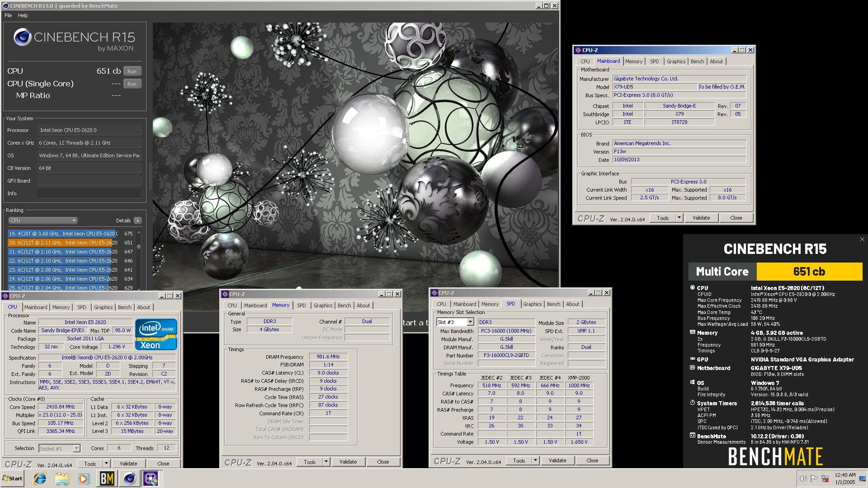Open Internet Explorer from the taskbar

click(40, 479)
